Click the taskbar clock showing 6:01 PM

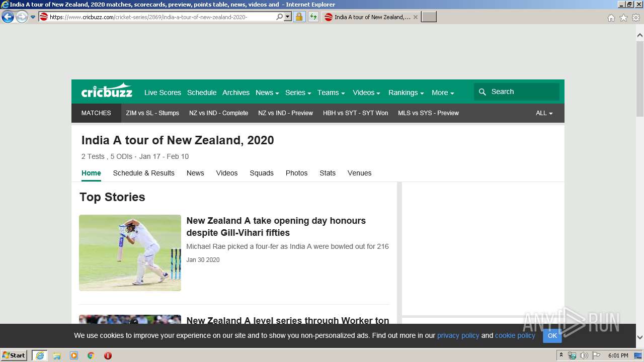(x=618, y=355)
